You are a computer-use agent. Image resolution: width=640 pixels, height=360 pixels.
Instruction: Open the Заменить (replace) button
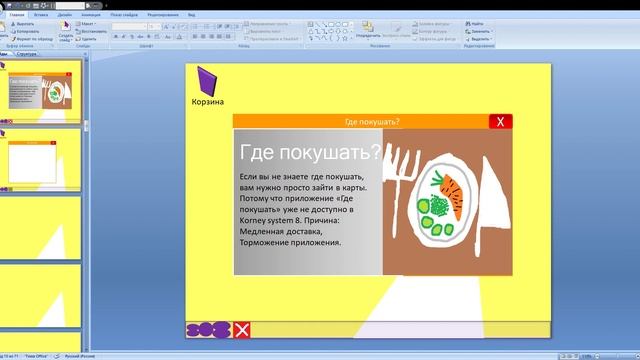click(479, 31)
